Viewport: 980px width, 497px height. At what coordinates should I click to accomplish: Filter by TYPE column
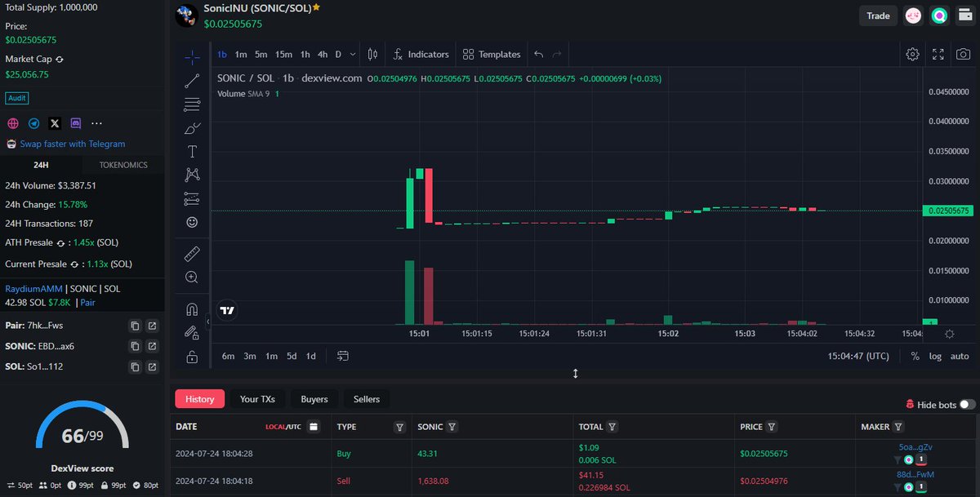point(399,427)
